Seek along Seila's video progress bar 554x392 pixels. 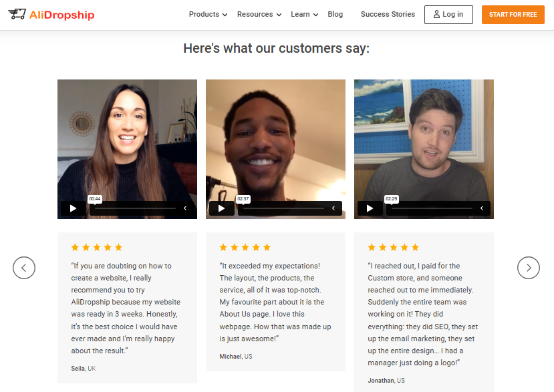135,208
